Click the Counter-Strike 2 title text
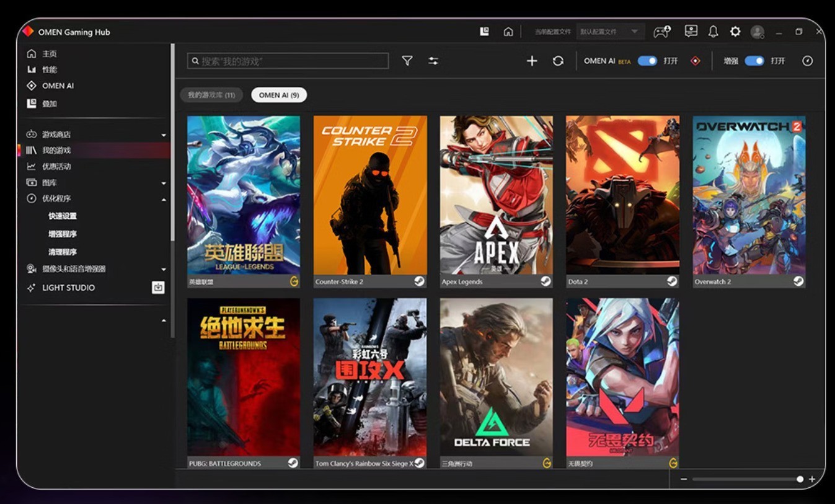 click(x=339, y=281)
